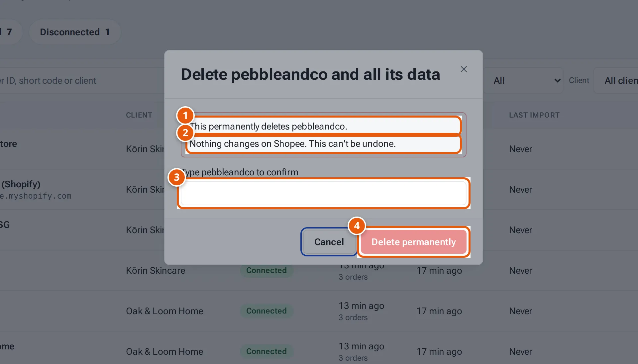The image size is (638, 364).
Task: Click Cancel in the delete dialog
Action: 329,242
